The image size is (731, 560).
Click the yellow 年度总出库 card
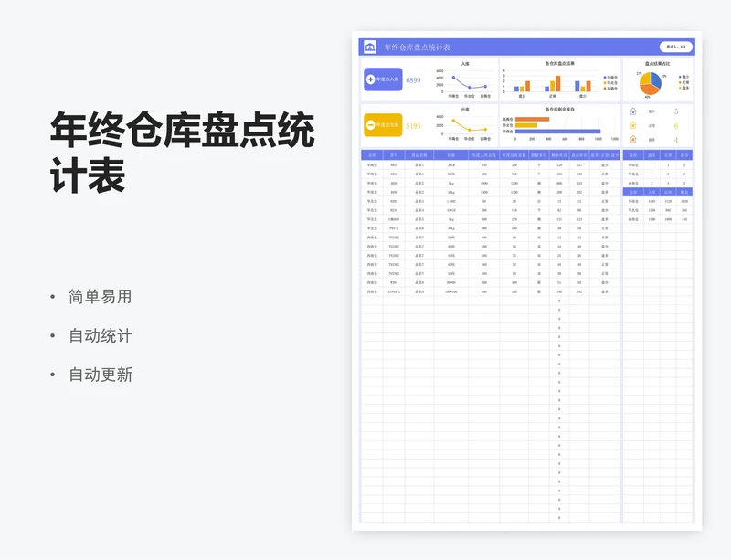383,125
